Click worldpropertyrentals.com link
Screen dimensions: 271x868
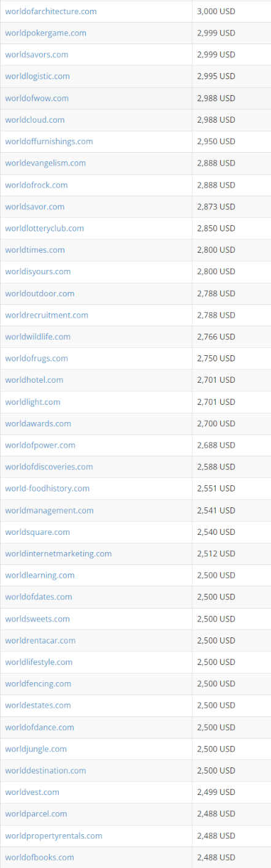(x=54, y=835)
